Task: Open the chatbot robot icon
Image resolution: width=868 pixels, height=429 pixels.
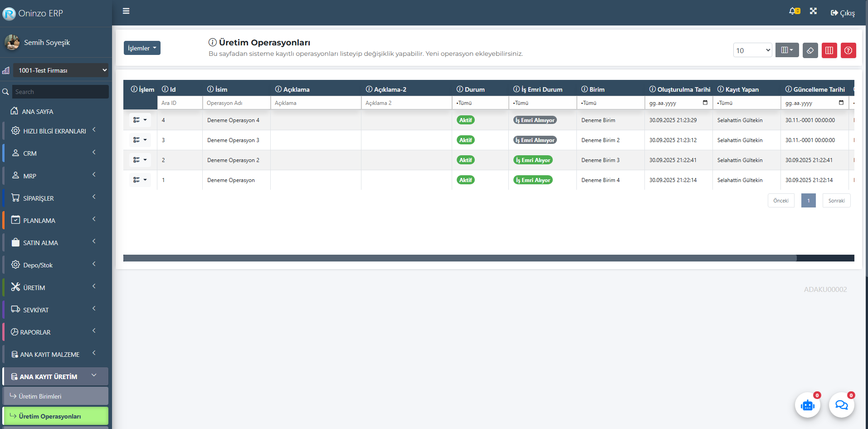Action: click(x=807, y=405)
